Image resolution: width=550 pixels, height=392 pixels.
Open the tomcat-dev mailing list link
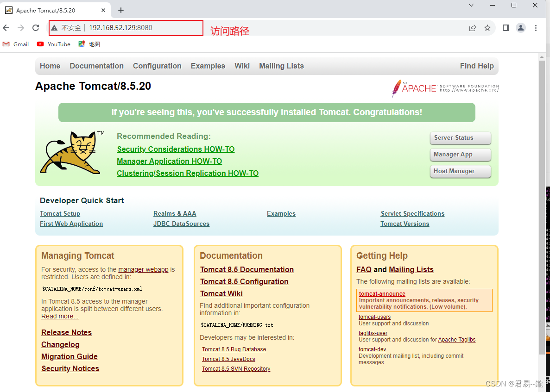click(372, 349)
